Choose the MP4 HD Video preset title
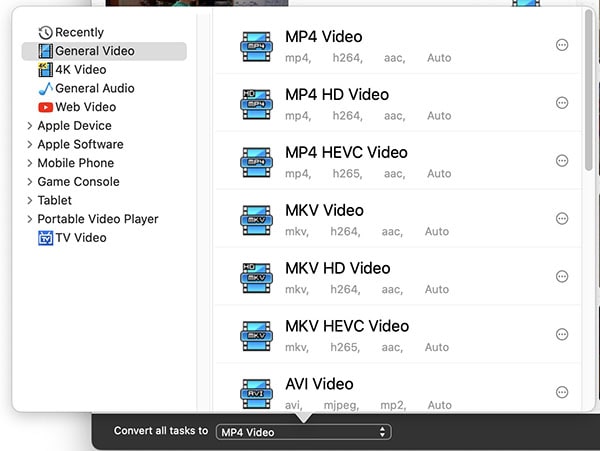The height and width of the screenshot is (451, 600). pyautogui.click(x=337, y=94)
